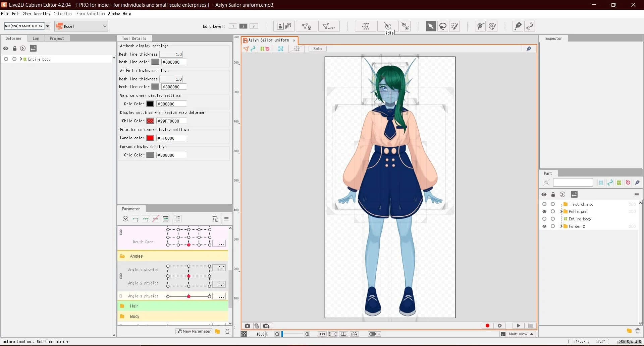Click the automatic mesh generator icon
Image resolution: width=644 pixels, height=346 pixels.
(x=329, y=26)
